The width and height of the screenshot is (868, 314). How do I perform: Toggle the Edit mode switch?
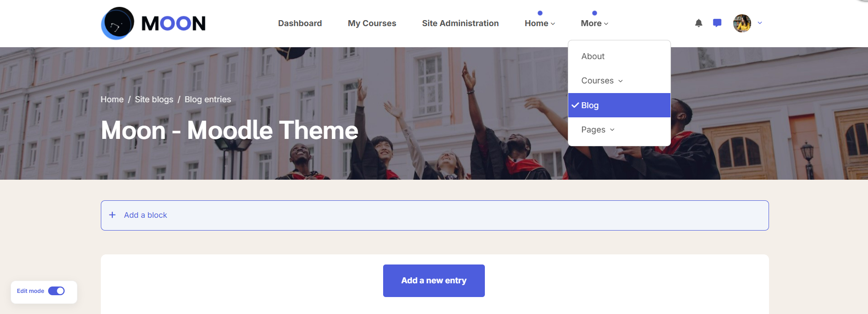click(56, 291)
